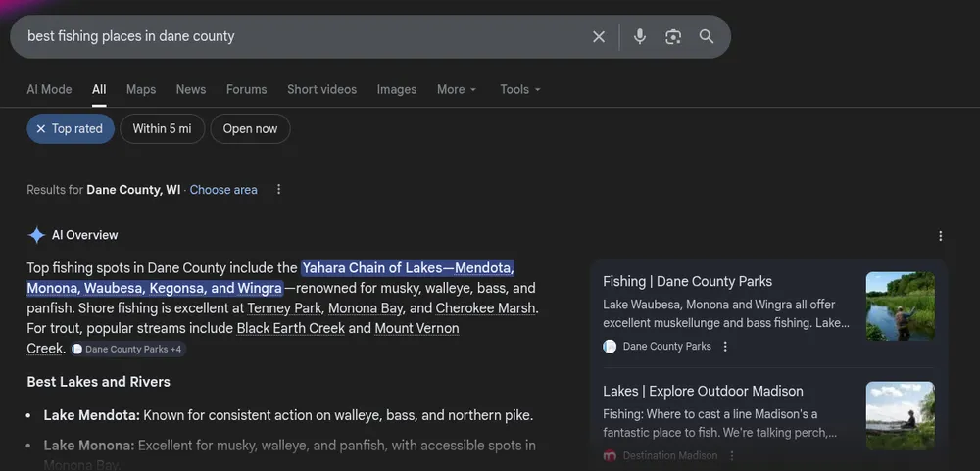Click the Dane County Parks +4 sources chip

[x=126, y=350]
